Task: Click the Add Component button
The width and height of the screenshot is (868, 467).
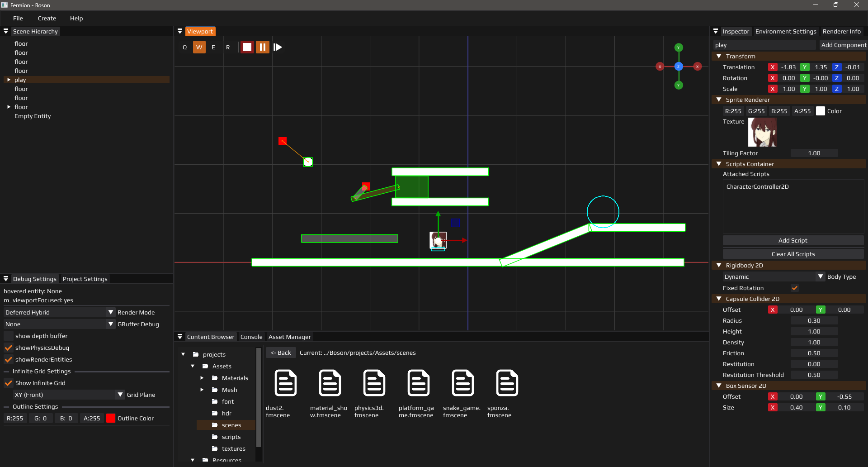Action: coord(843,45)
